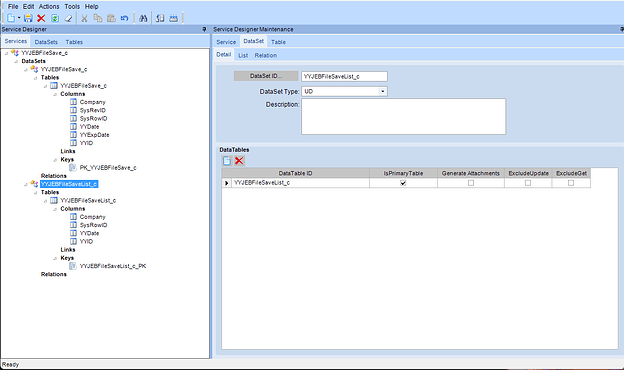Collapse Columns under YYJEBFileSaveList_c table

tap(55, 209)
